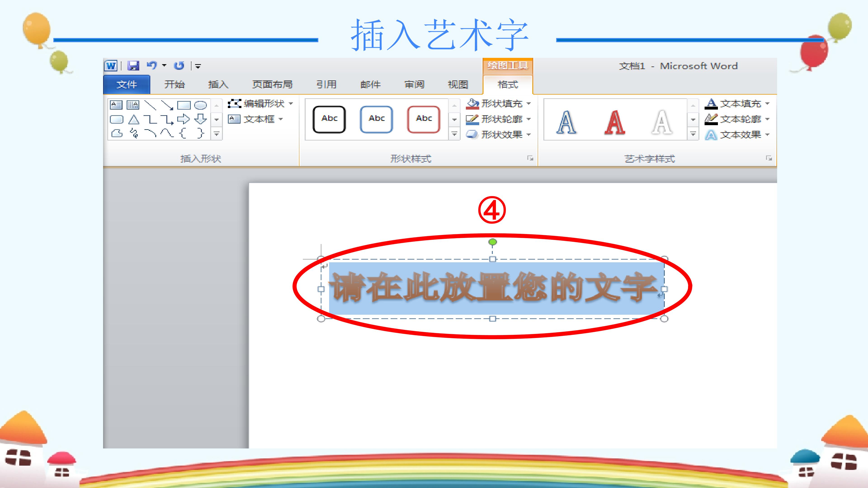
Task: Open the 编辑形状 dropdown
Action: tap(260, 103)
